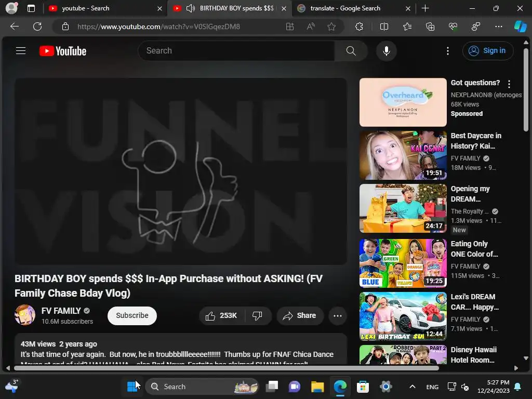532x399 pixels.
Task: Click in the YouTube search field
Action: [236, 51]
